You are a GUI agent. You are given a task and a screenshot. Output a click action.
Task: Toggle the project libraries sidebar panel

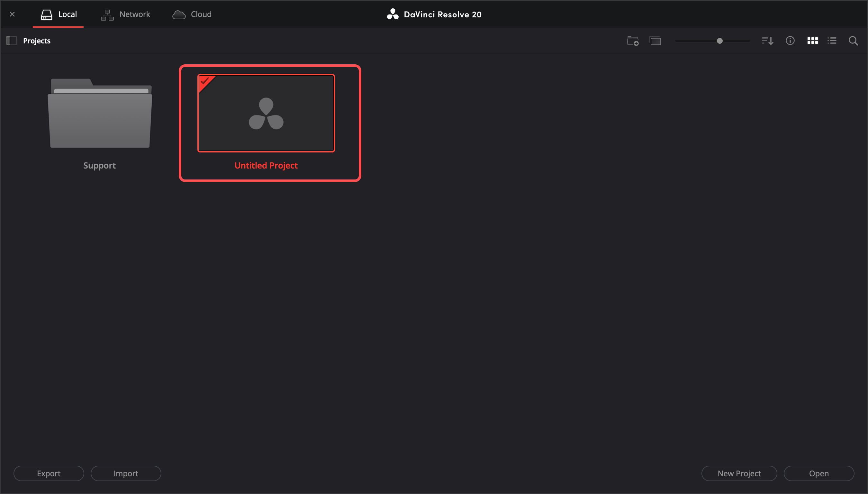(12, 41)
